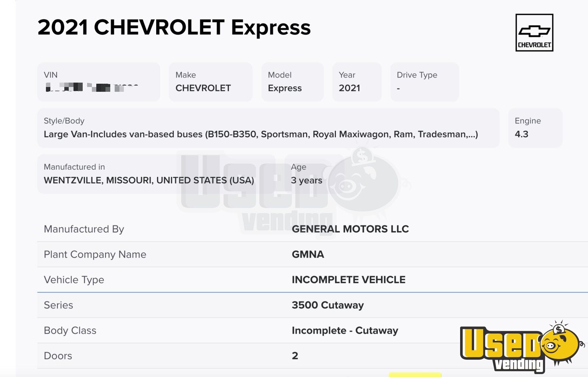Screen dimensions: 588x377
Task: Click the blurred VIN number field
Action: tap(92, 87)
